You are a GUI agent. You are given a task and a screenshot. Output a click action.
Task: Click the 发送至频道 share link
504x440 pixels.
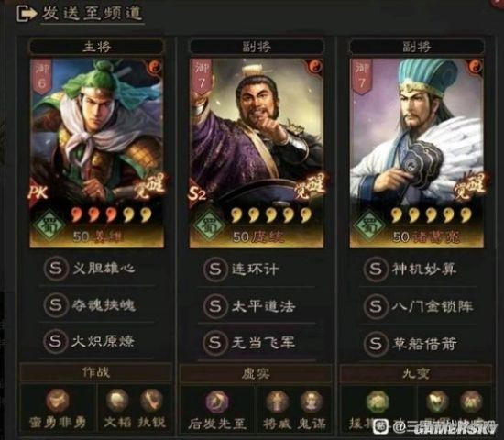click(93, 14)
